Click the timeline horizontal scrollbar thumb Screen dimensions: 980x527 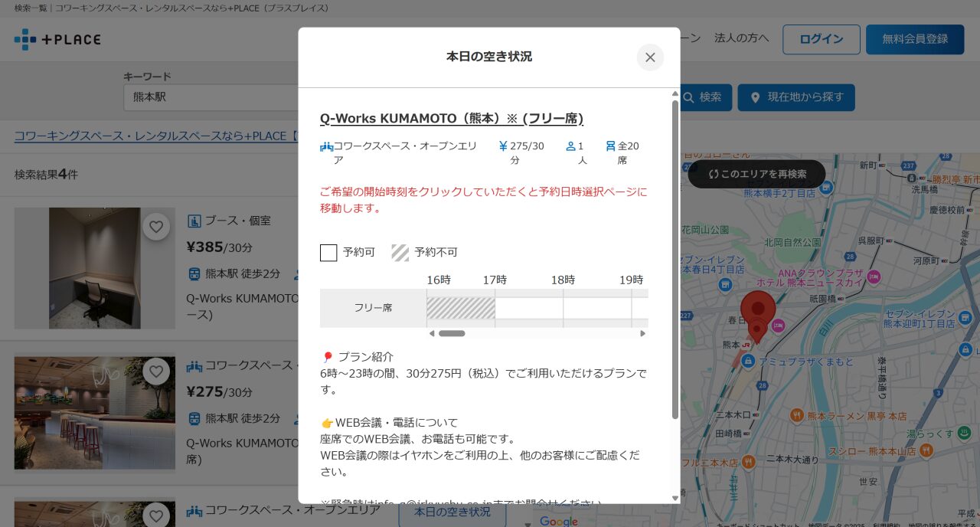click(452, 333)
